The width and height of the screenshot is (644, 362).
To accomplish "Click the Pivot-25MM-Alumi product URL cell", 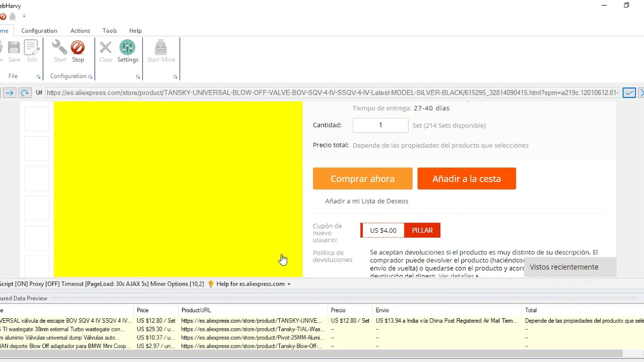I will [254, 338].
